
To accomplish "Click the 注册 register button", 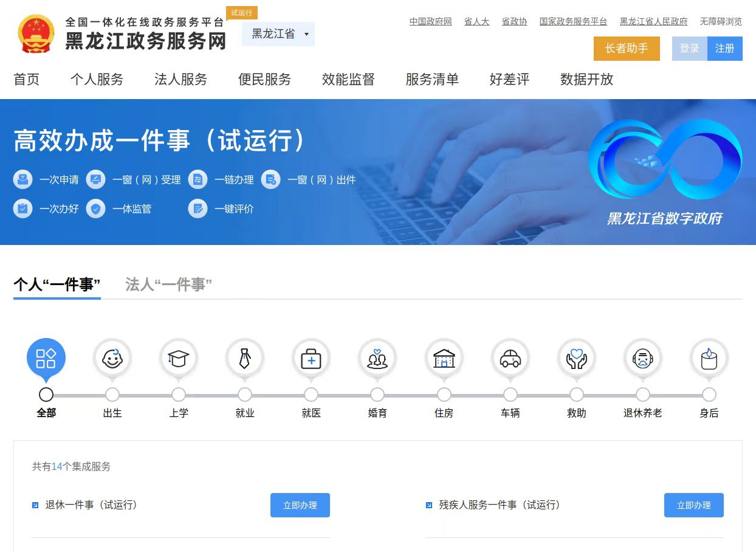I will (x=724, y=49).
